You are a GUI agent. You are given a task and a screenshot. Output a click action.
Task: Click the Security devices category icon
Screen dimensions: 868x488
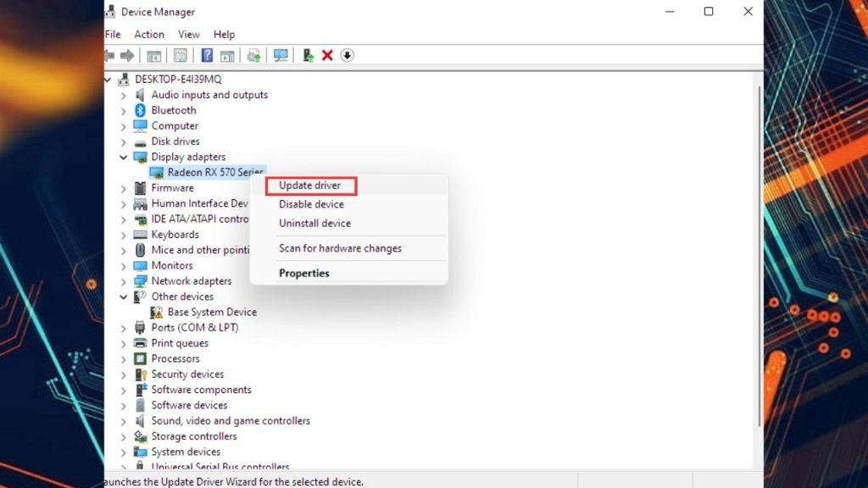coord(141,374)
